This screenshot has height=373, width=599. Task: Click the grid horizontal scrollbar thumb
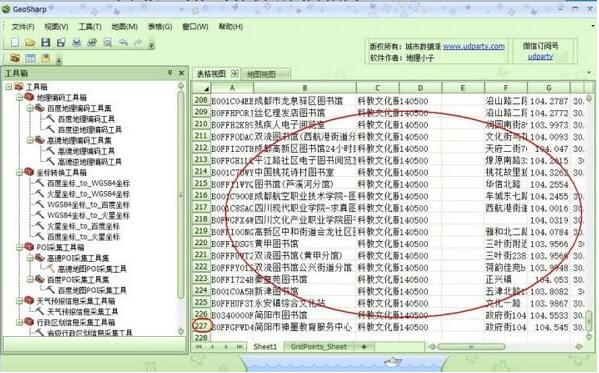click(471, 347)
